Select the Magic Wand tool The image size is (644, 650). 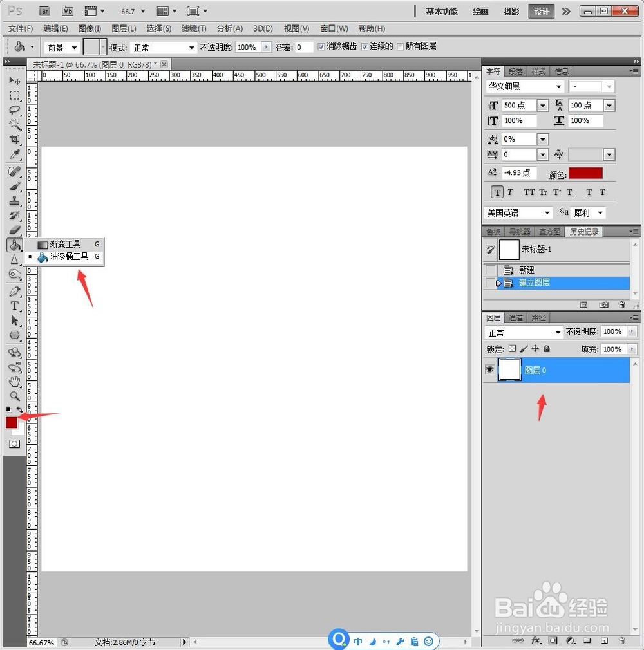tap(15, 125)
